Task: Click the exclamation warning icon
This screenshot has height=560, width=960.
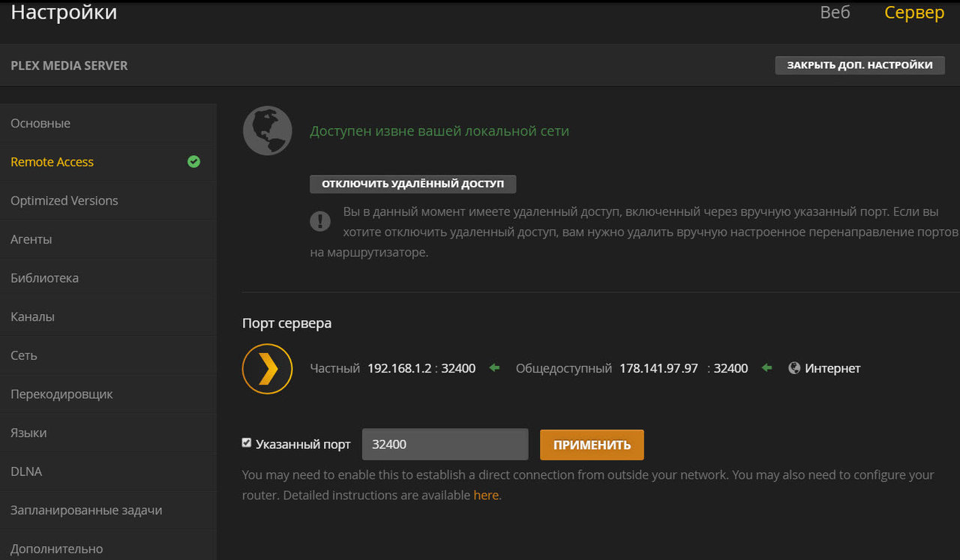Action: pos(320,220)
